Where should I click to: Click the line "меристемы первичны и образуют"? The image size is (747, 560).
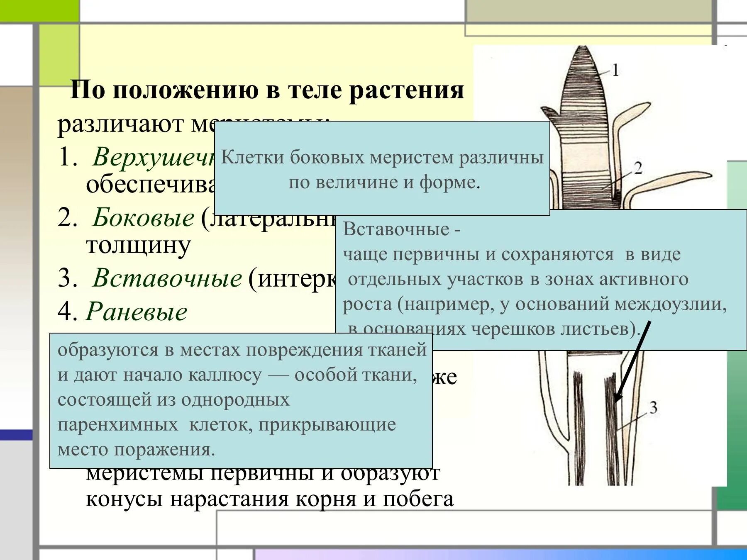[x=263, y=475]
